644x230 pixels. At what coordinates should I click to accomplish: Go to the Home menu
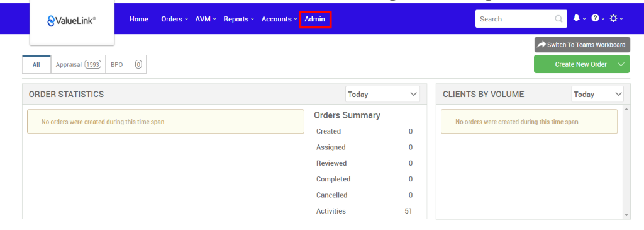139,19
